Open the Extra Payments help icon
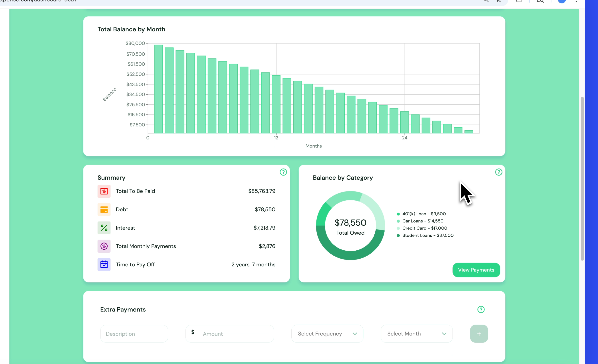This screenshot has width=598, height=364. (x=481, y=310)
